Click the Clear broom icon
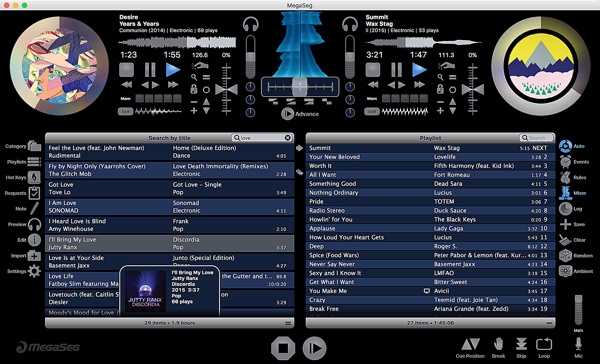This screenshot has width=600, height=364. click(x=565, y=240)
